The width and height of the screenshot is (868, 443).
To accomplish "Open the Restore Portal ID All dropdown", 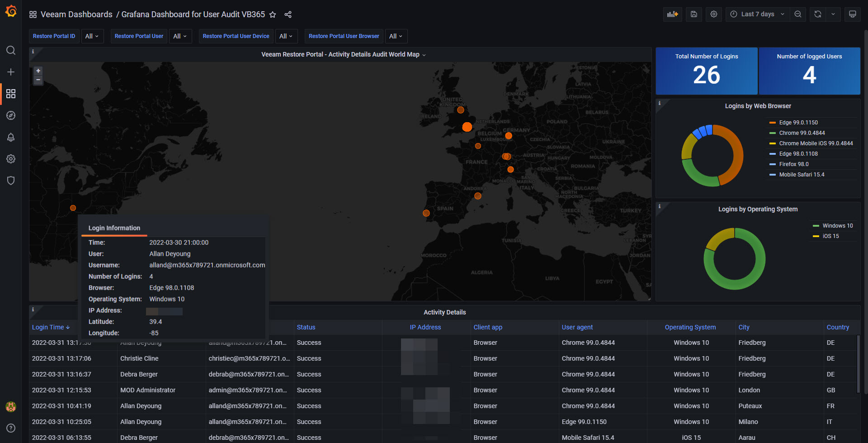I will (x=92, y=36).
